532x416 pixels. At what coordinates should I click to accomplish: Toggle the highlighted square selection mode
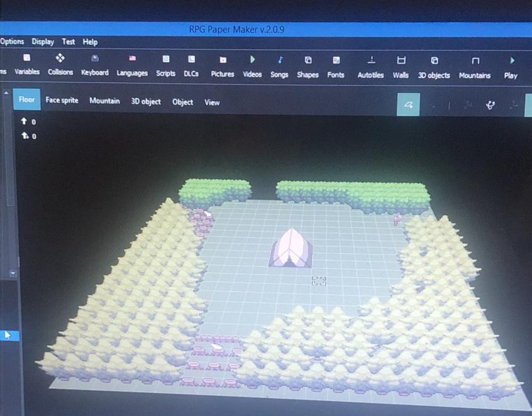(x=409, y=105)
